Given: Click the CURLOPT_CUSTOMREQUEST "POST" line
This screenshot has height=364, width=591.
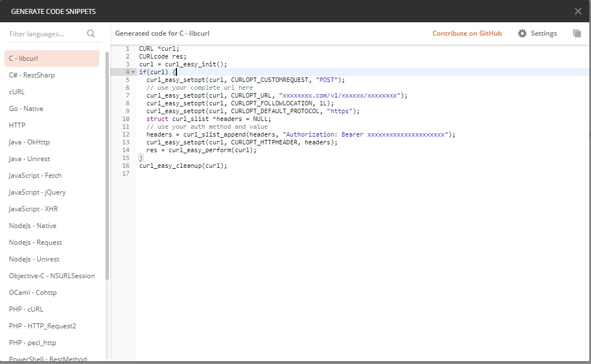Looking at the screenshot, I should pyautogui.click(x=246, y=80).
